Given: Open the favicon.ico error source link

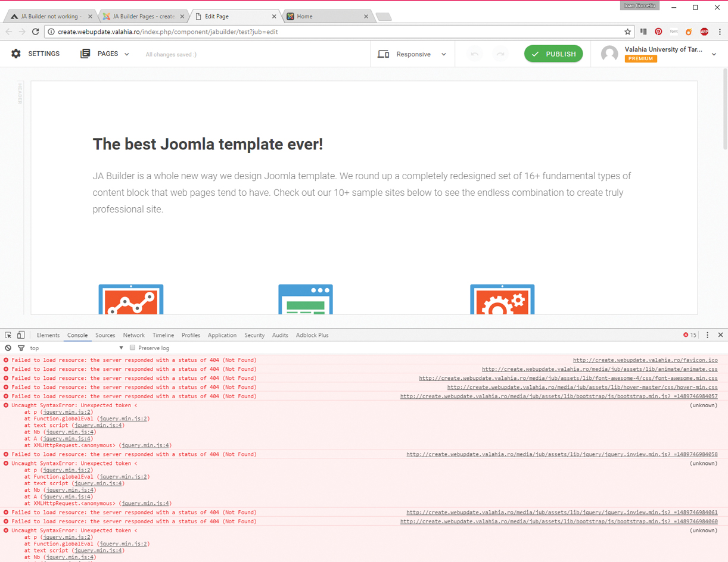Looking at the screenshot, I should 645,360.
